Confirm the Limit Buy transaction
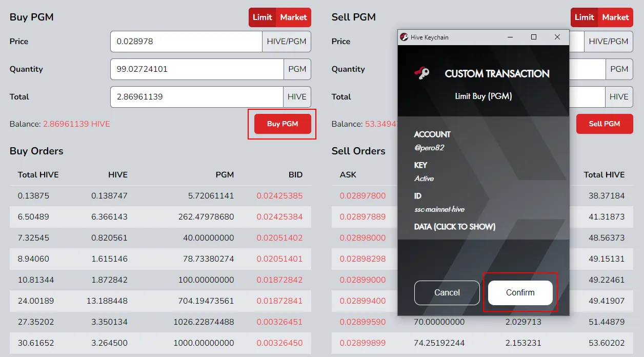This screenshot has width=644, height=357. point(520,292)
